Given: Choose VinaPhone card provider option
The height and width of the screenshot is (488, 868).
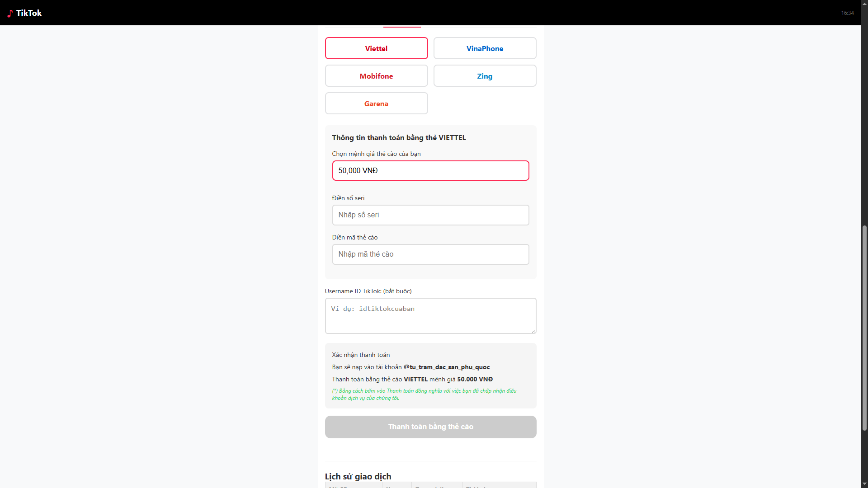Looking at the screenshot, I should [485, 48].
